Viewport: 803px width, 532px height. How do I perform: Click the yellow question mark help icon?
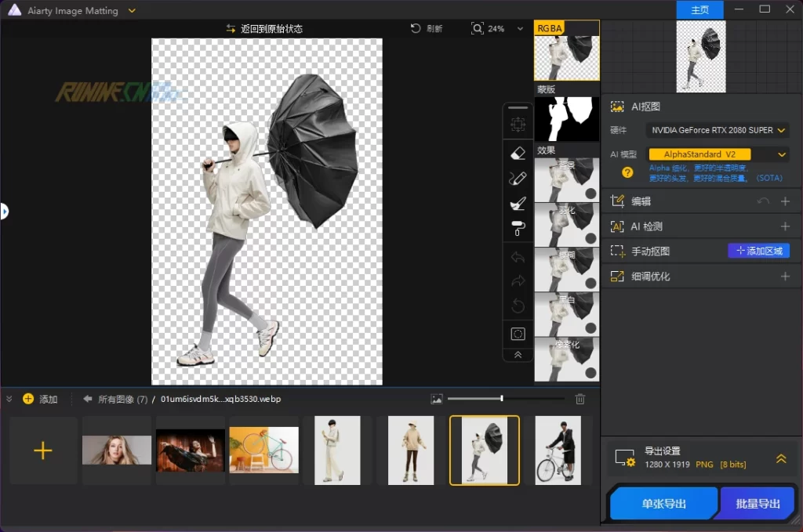[627, 172]
